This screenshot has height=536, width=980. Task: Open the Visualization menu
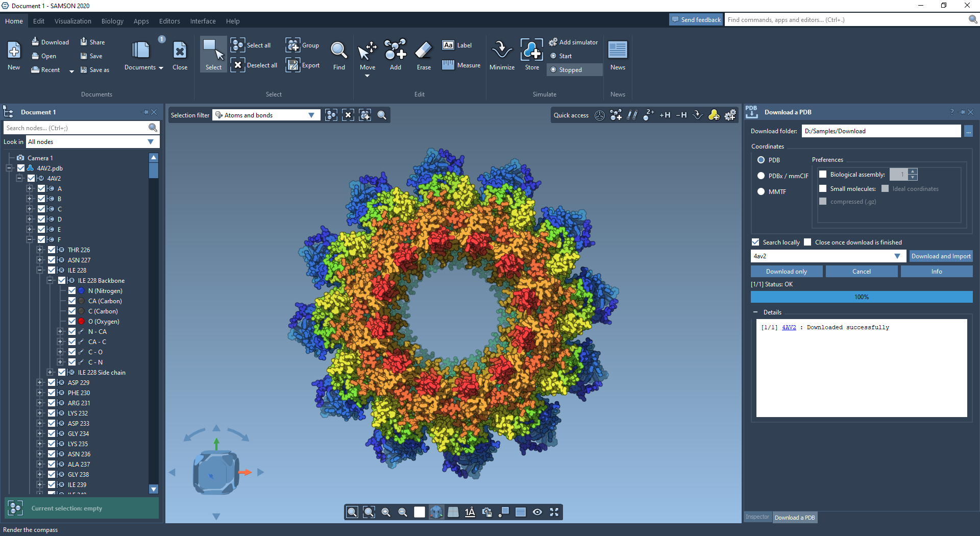point(73,21)
